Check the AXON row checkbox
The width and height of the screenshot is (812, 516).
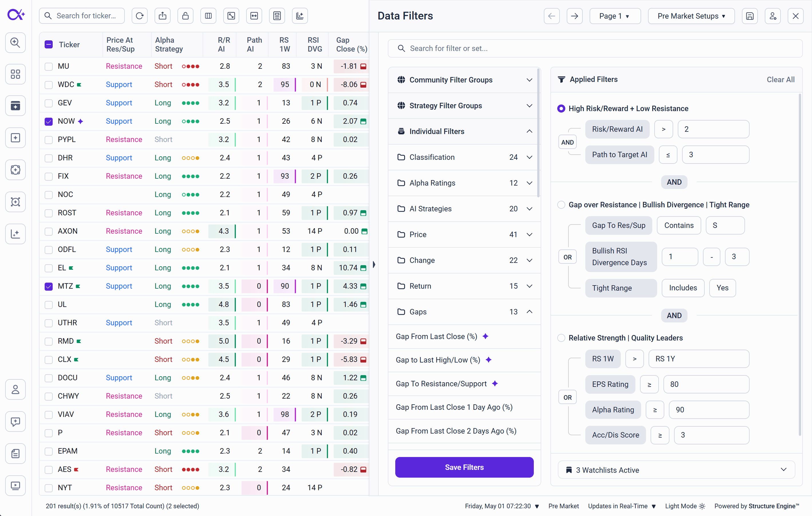(x=49, y=231)
